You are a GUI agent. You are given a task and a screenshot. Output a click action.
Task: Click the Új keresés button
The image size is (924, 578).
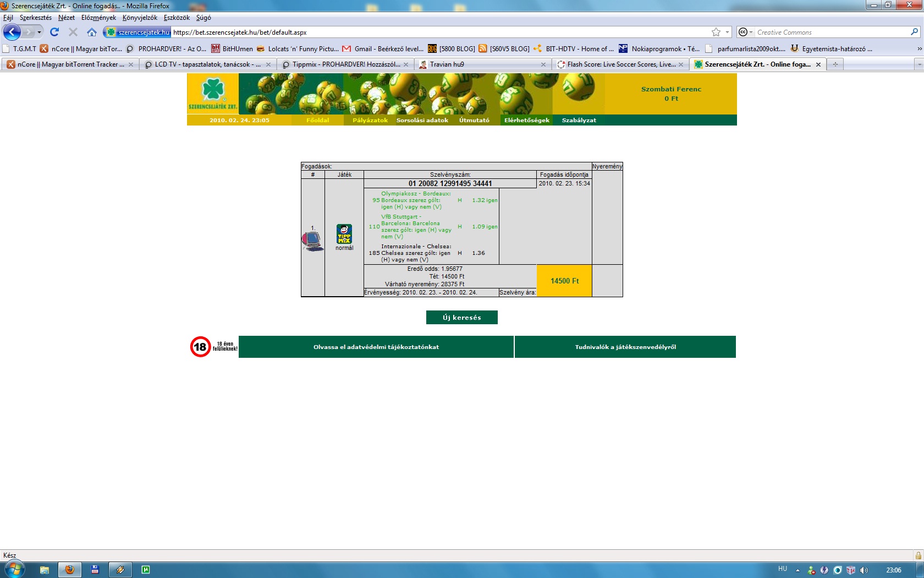coord(462,318)
